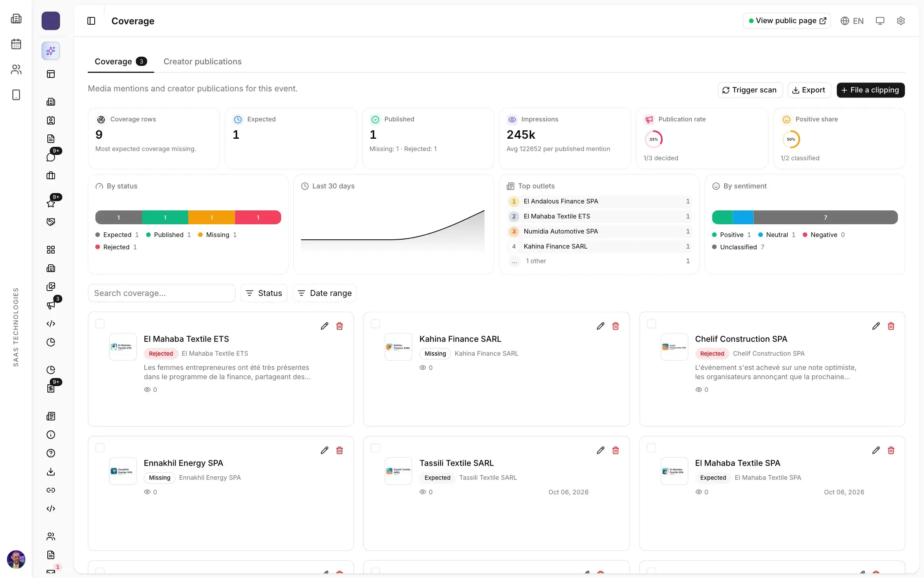Click the purple workspace logo square
The width and height of the screenshot is (924, 578).
[51, 21]
